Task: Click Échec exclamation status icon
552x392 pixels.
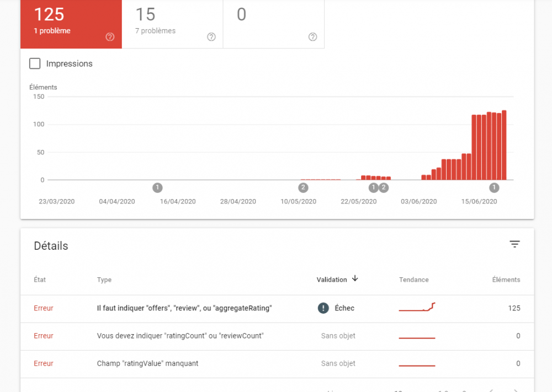Action: coord(323,308)
